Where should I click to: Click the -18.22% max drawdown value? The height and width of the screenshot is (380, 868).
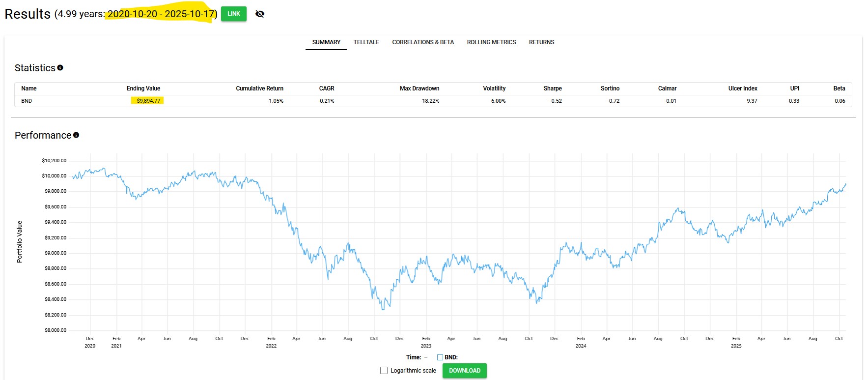pos(430,101)
